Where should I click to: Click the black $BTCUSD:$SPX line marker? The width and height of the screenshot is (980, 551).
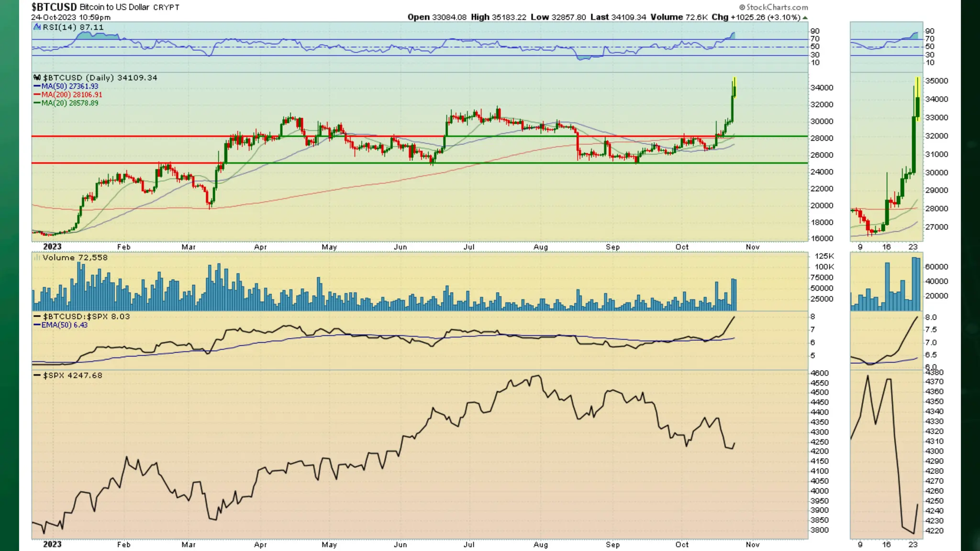[37, 317]
